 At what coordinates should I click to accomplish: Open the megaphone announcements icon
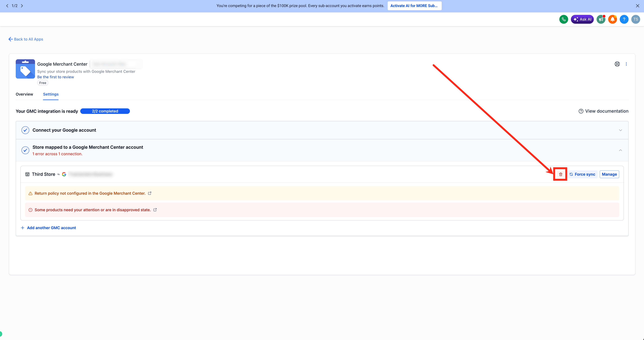pyautogui.click(x=601, y=19)
